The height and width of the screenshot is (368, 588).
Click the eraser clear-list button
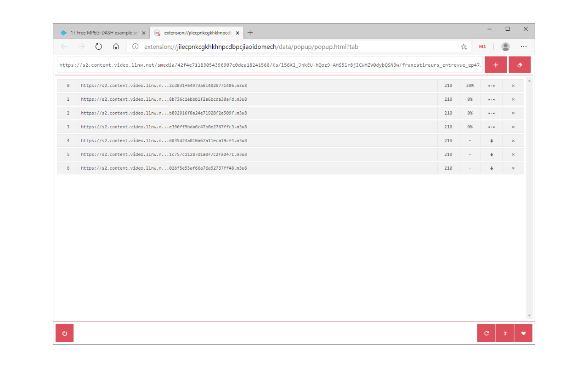click(520, 65)
